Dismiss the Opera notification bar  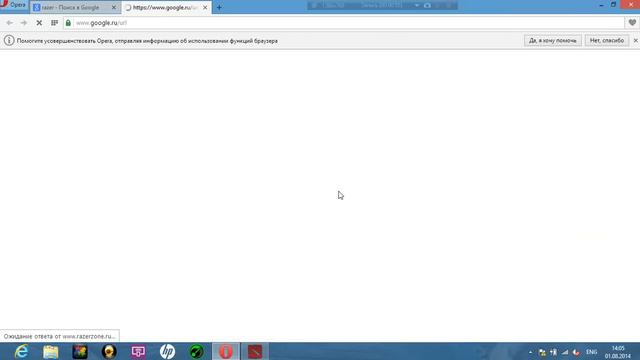636,40
